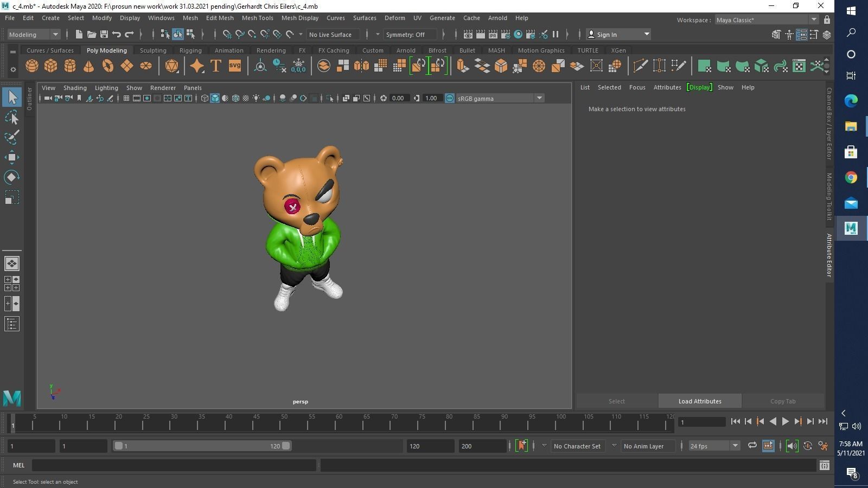Click the Redo arrow icon
The image size is (868, 488).
[x=129, y=34]
